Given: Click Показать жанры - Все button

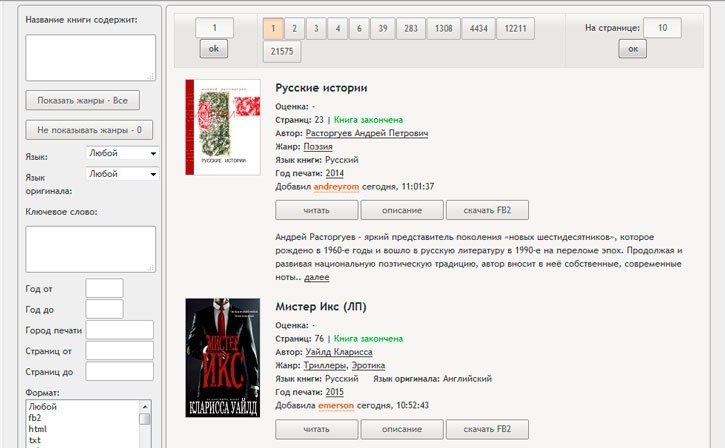Looking at the screenshot, I should tap(82, 100).
